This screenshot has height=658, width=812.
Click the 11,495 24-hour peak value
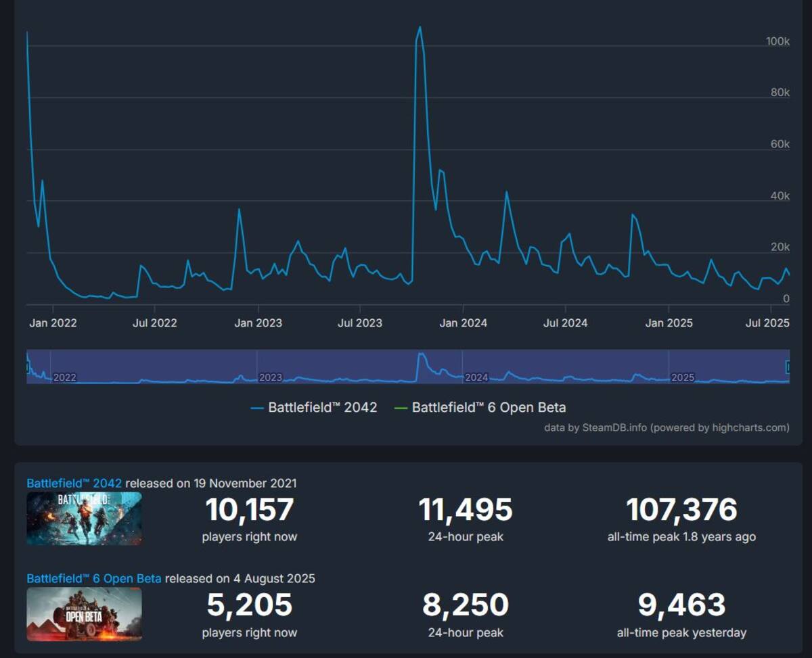[x=466, y=510]
